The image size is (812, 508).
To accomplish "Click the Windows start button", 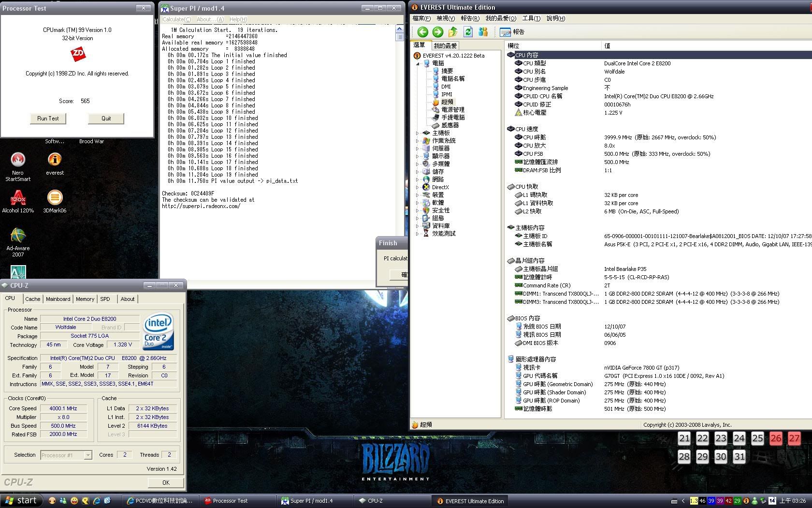I will [22, 501].
